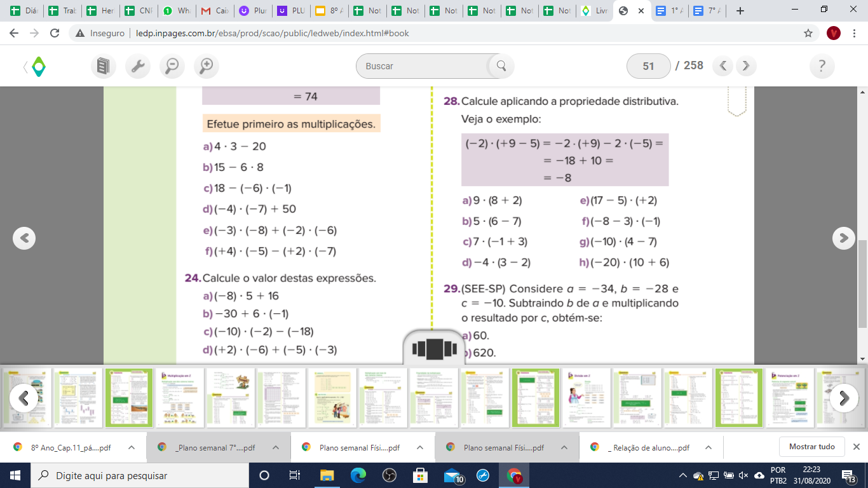Viewport: 868px width, 488px height.
Task: Switch to the Trab browser tab
Action: pyautogui.click(x=62, y=11)
